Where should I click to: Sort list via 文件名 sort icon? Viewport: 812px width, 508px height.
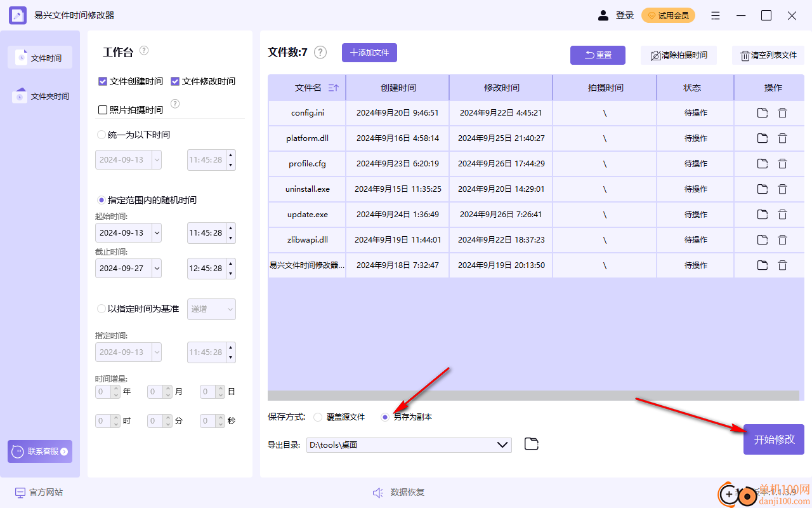click(x=333, y=88)
